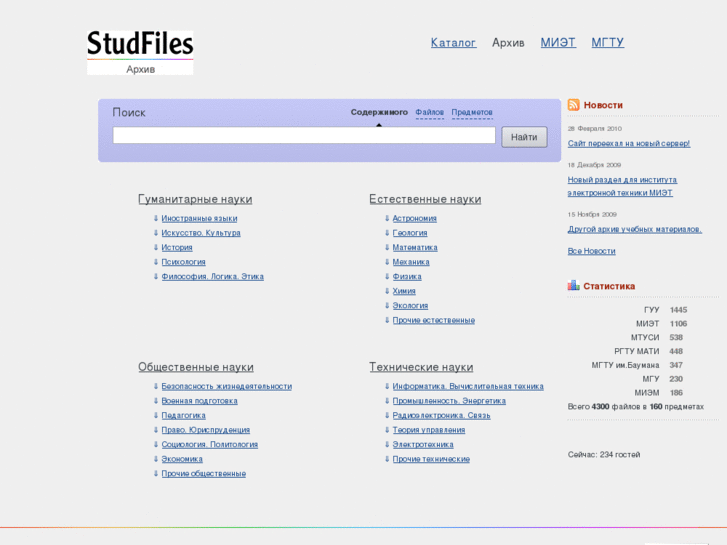Click the МИЭМ 186 statistics row
Screen dimensions: 727x545
658,392
